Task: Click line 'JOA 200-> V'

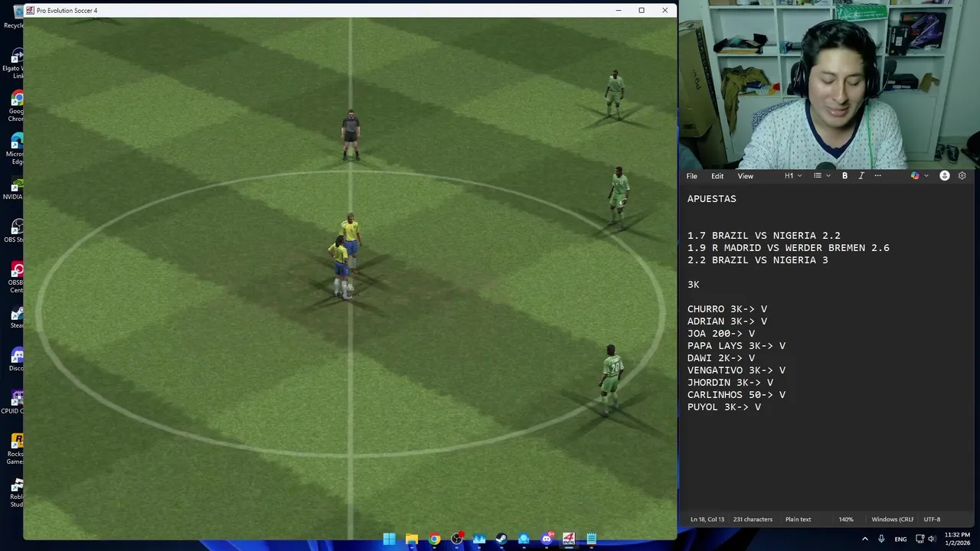Action: pyautogui.click(x=721, y=334)
